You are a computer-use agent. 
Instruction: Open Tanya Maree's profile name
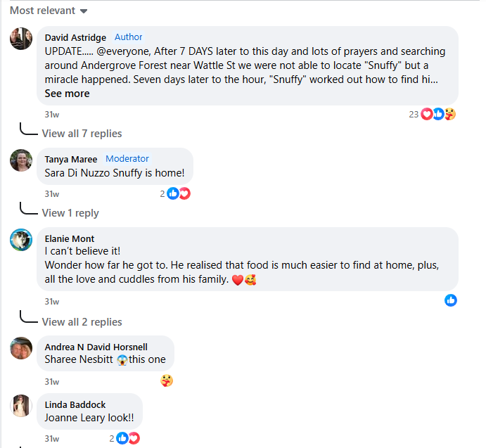pos(71,159)
